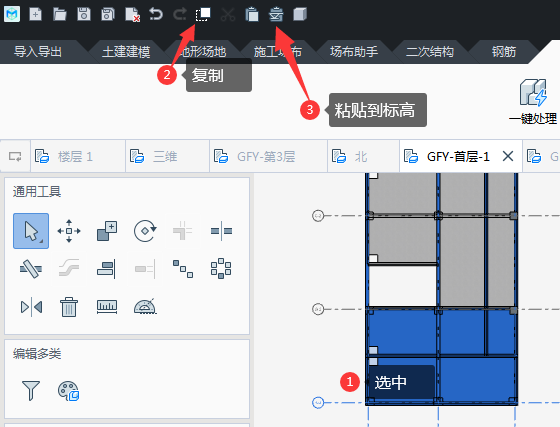Screen dimensions: 560x427
Task: Click the ruler Measure tool icon
Action: 107,307
